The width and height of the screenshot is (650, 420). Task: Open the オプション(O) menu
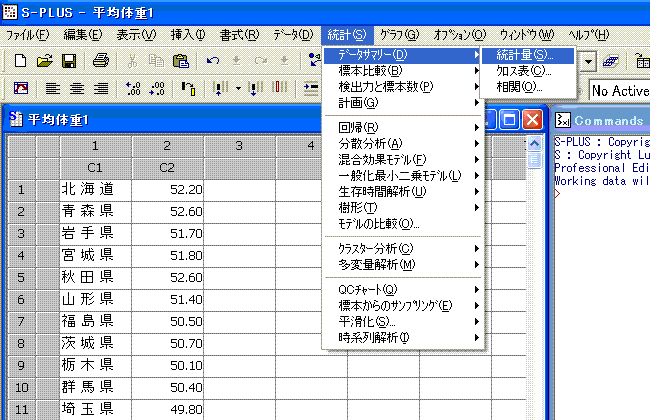pos(460,35)
